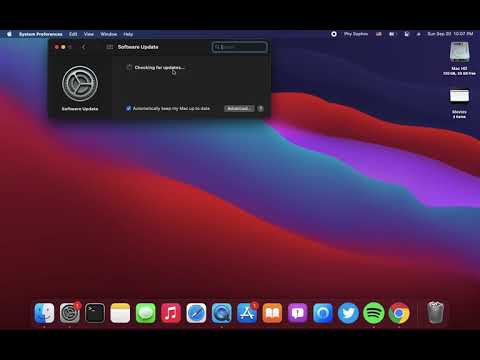
Task: Minimize the Software Update window
Action: tap(63, 47)
